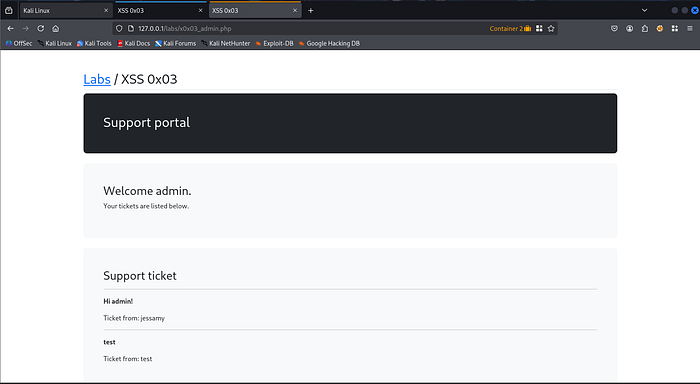
Task: Click the blue window close button
Action: pyautogui.click(x=695, y=10)
